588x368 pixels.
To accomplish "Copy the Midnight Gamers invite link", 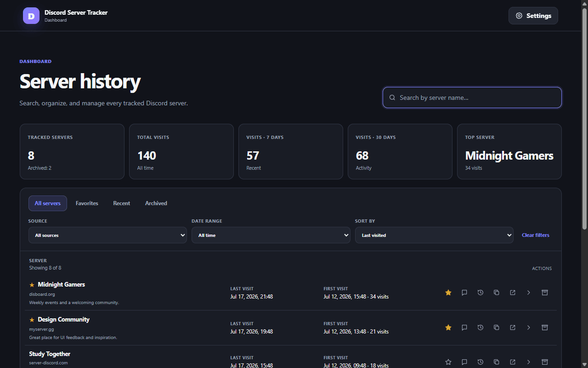I will click(497, 293).
